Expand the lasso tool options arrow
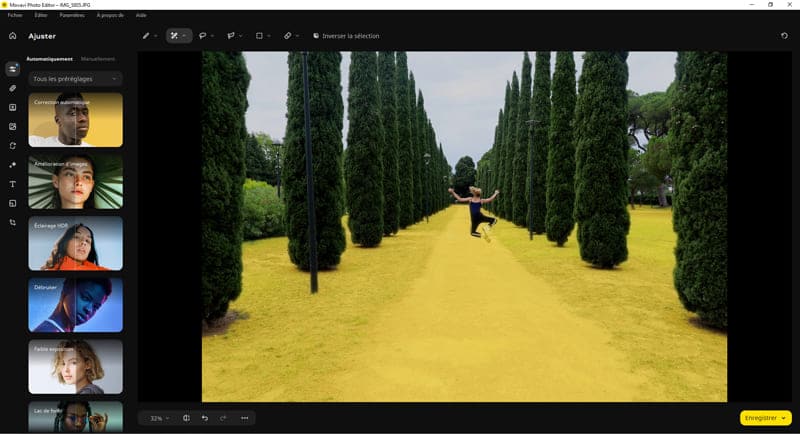 click(212, 36)
